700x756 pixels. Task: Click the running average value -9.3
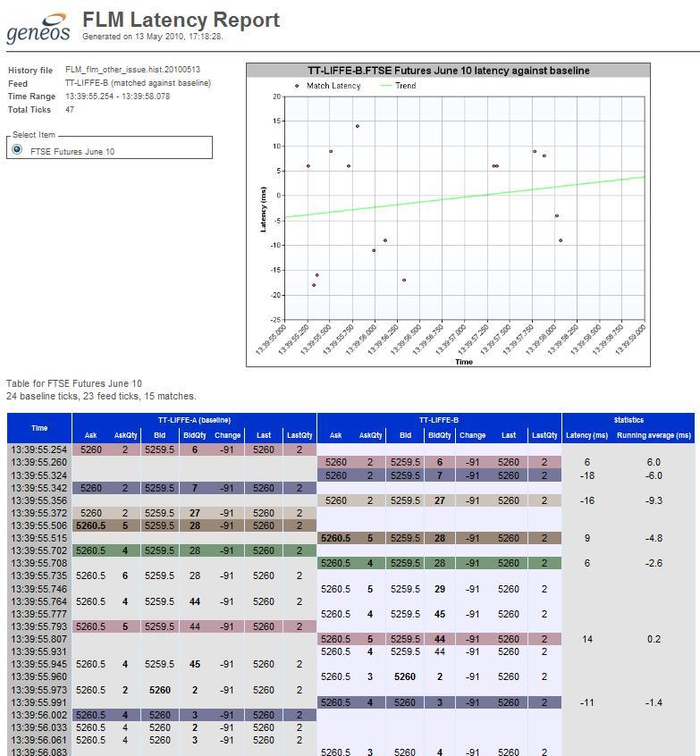tap(654, 500)
